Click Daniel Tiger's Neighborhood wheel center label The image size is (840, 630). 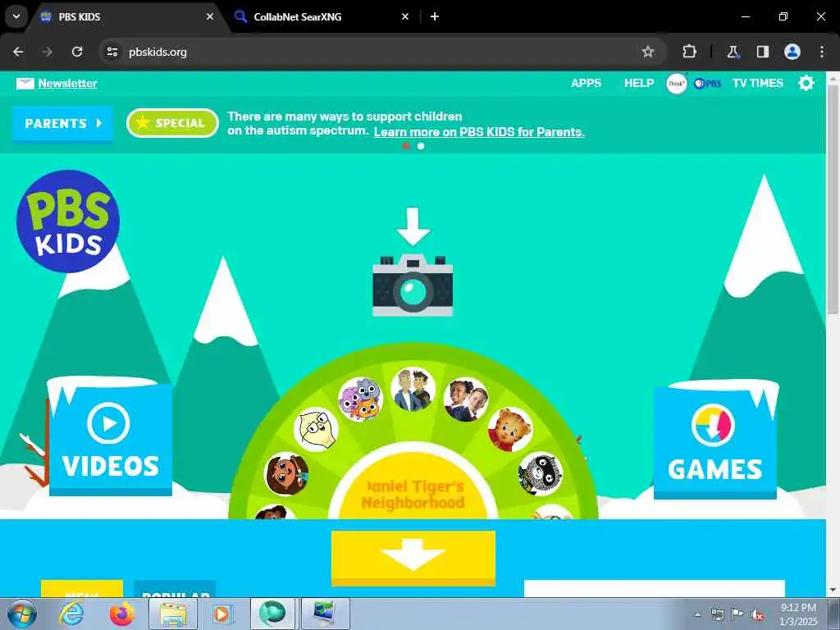(413, 495)
